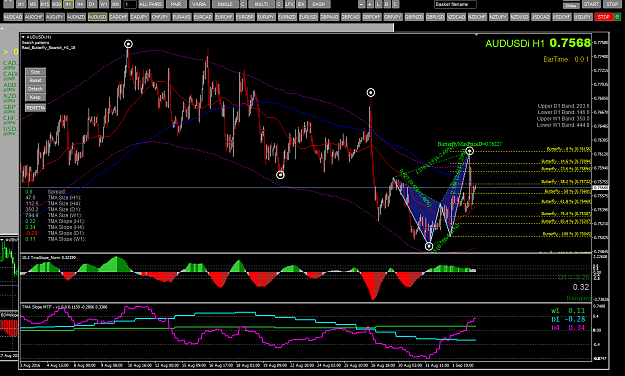Open the CHFJPY pair chart
The image size is (625, 376).
click(161, 17)
